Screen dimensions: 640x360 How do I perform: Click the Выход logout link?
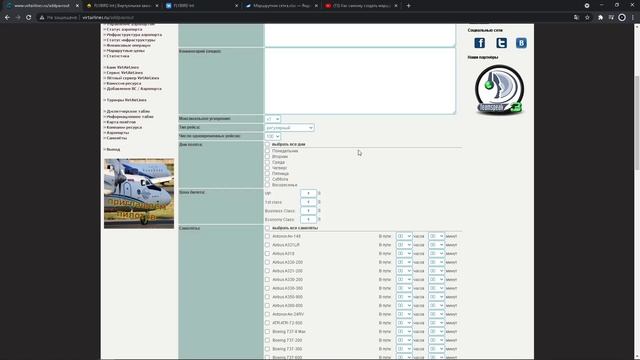click(113, 149)
